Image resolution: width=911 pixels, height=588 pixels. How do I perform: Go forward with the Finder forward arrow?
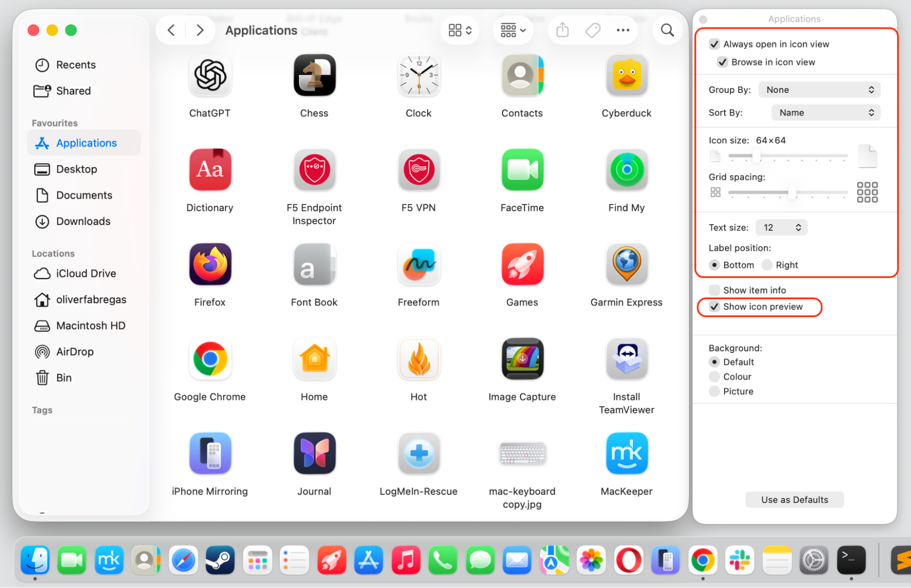pyautogui.click(x=200, y=30)
